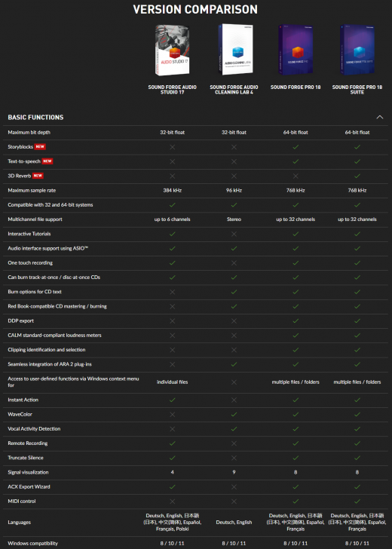Click the 'Vocal Activity Detection' row label
The image size is (392, 549).
point(34,428)
